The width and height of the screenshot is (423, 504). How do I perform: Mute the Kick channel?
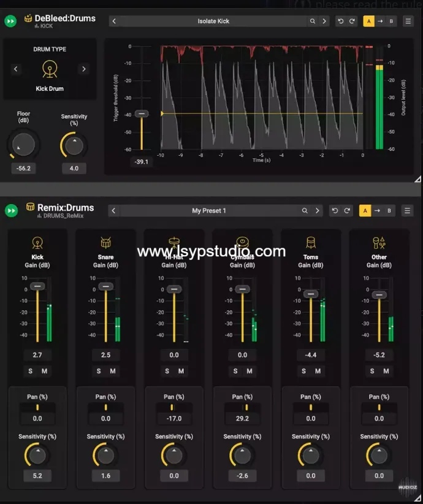44,371
